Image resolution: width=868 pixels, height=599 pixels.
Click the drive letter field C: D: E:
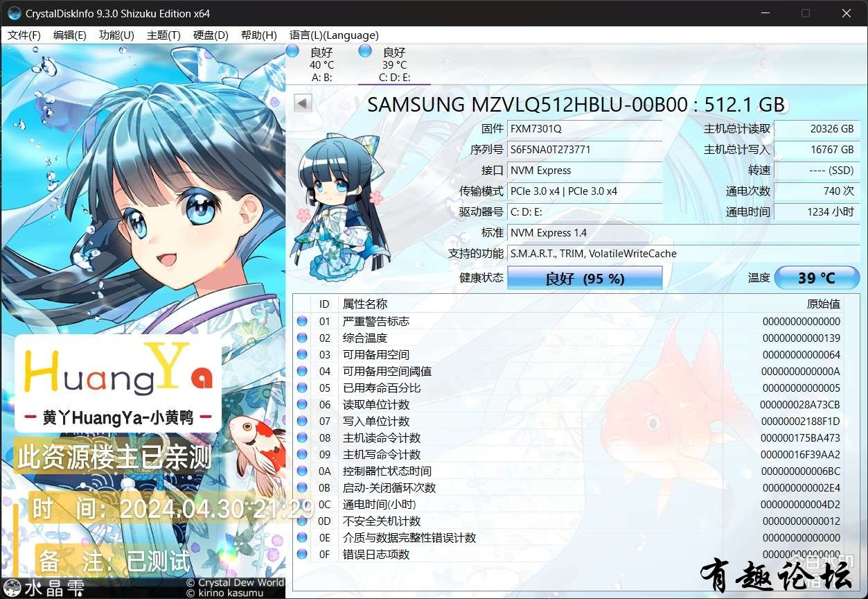pyautogui.click(x=585, y=212)
